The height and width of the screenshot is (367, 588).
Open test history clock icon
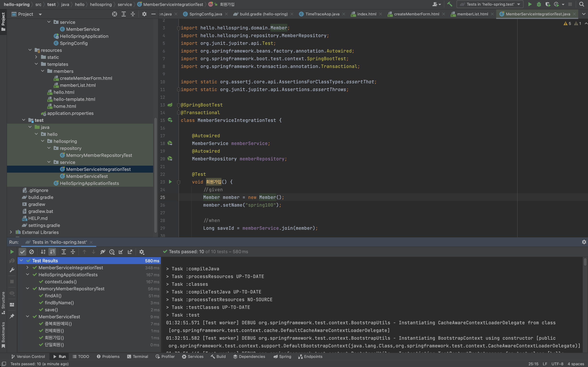click(x=112, y=252)
